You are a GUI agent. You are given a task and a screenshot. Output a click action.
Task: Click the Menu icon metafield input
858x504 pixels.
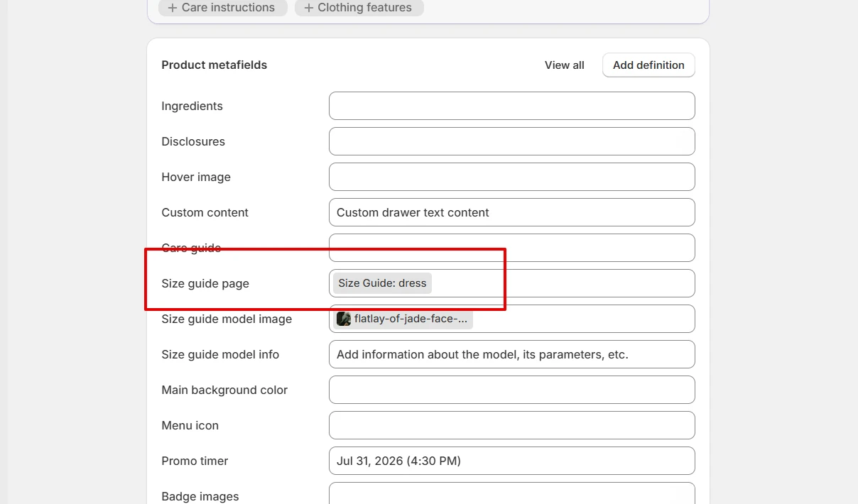pos(511,425)
